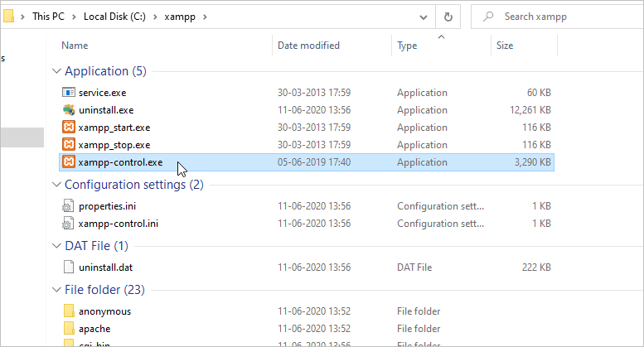This screenshot has width=644, height=347.
Task: Select xampp-control.exe file name
Action: [x=120, y=162]
